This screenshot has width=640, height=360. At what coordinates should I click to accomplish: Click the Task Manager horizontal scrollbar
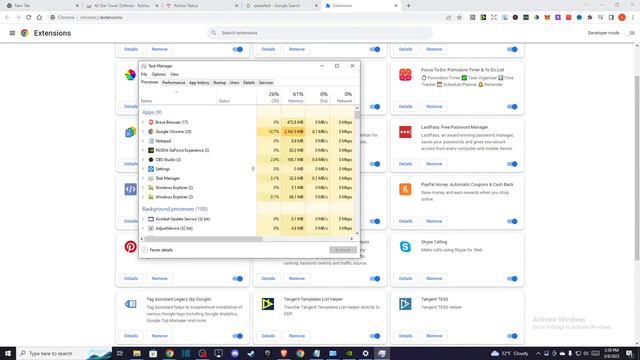(x=203, y=239)
